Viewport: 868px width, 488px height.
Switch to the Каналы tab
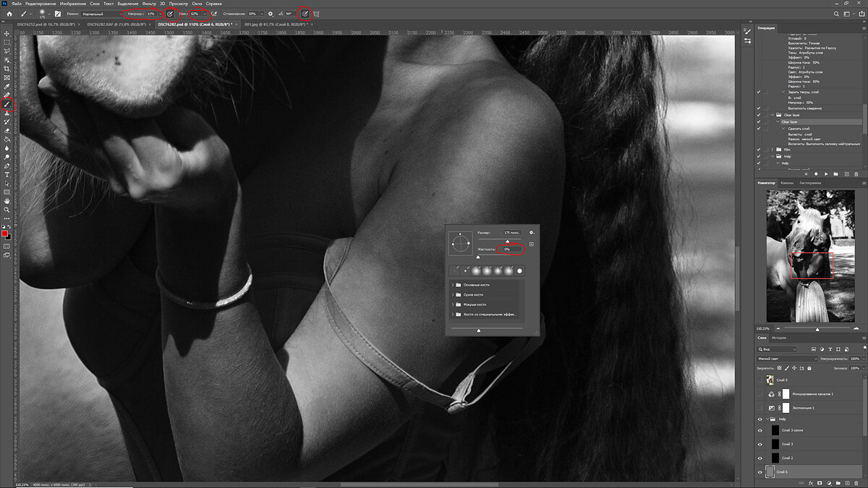[x=787, y=183]
